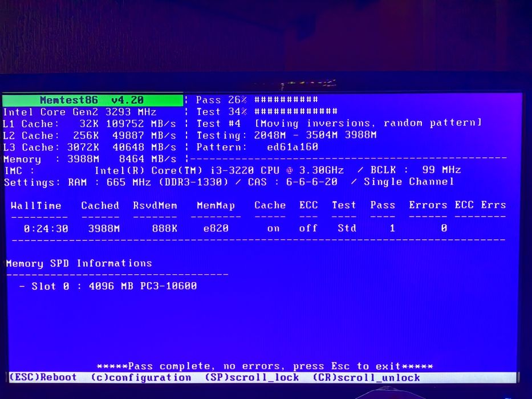The height and width of the screenshot is (399, 532).
Task: Click the ECC column header beside Cache
Action: (x=308, y=205)
